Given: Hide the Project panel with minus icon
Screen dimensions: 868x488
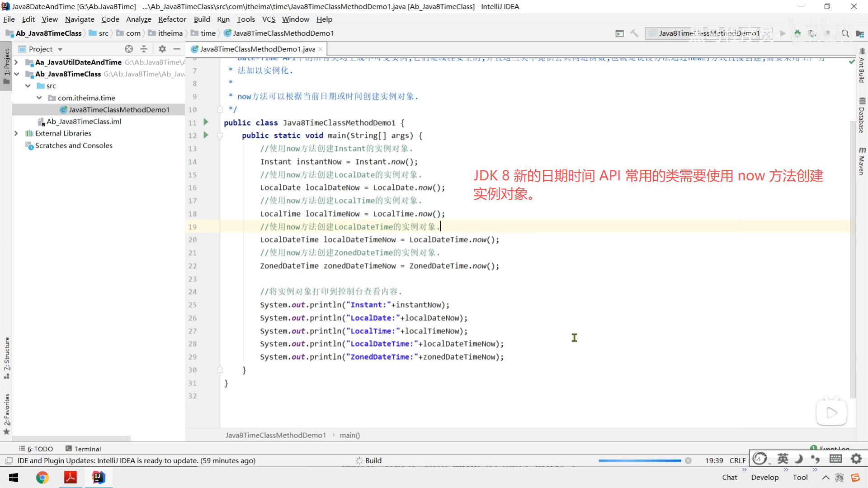Looking at the screenshot, I should pos(177,49).
